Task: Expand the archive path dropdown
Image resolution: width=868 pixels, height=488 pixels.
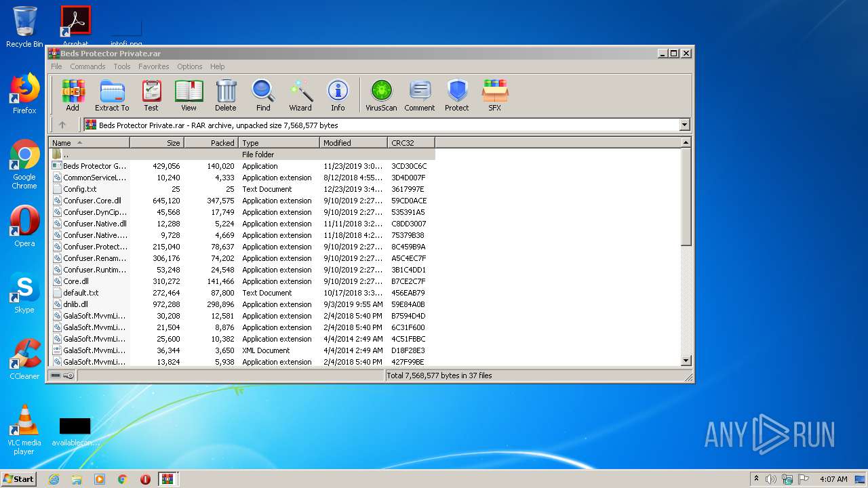Action: pos(684,125)
